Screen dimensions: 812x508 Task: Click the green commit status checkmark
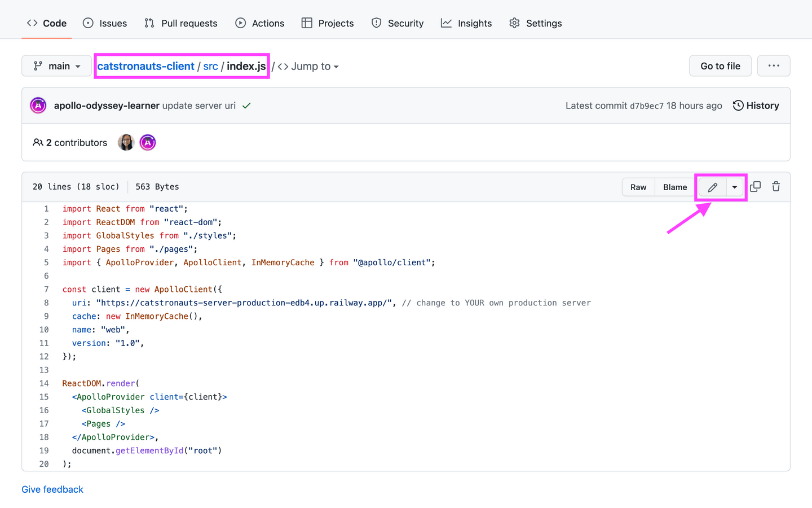click(246, 106)
